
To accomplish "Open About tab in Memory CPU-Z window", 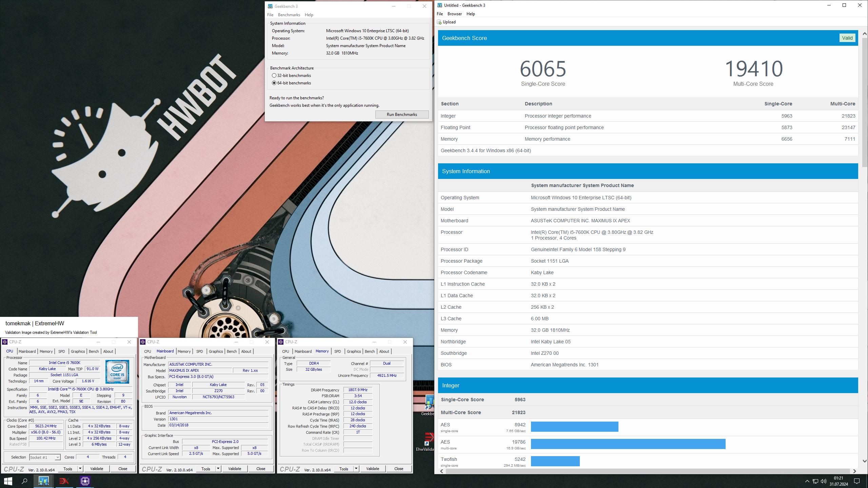I will (384, 351).
